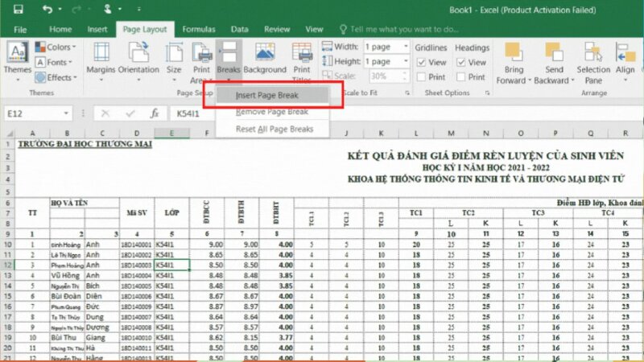Open theme Effects options
Screen dimensions: 644x362
(56, 77)
